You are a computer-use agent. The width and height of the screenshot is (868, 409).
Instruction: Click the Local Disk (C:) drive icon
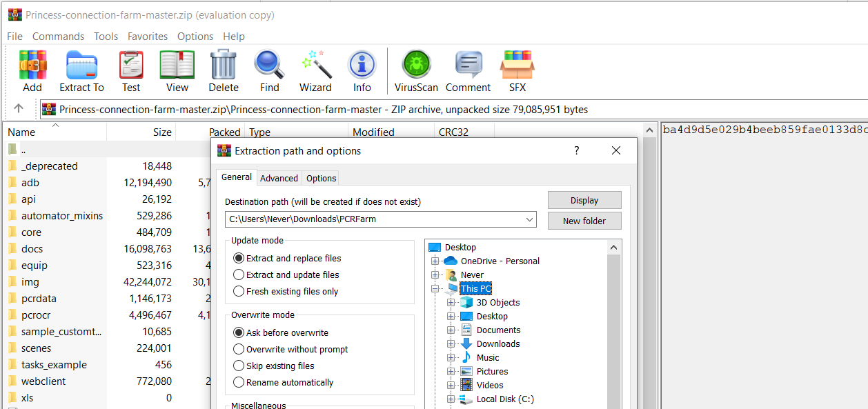(x=466, y=399)
